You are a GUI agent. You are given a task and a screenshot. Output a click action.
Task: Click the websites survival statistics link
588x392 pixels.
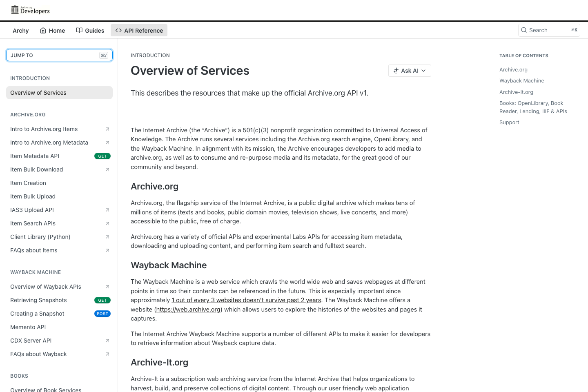[247, 300]
